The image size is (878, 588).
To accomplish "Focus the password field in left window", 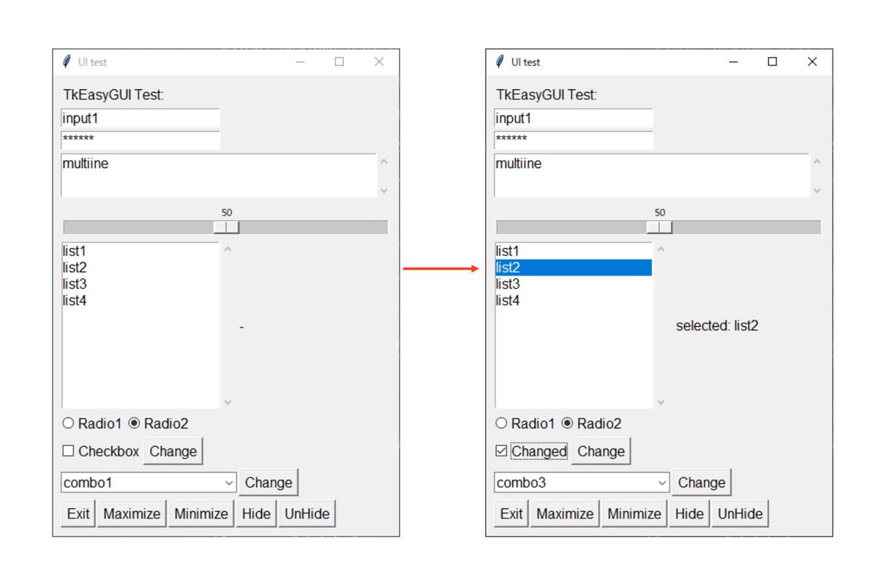I will [x=140, y=140].
